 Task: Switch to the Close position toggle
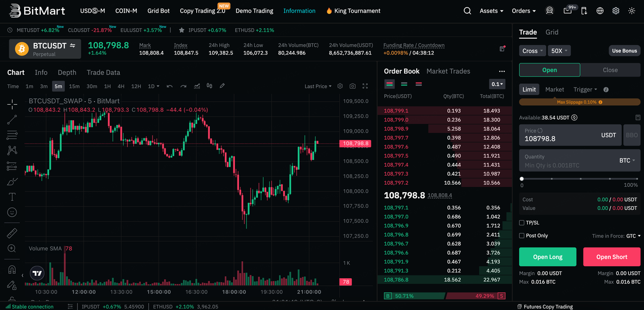coord(610,70)
